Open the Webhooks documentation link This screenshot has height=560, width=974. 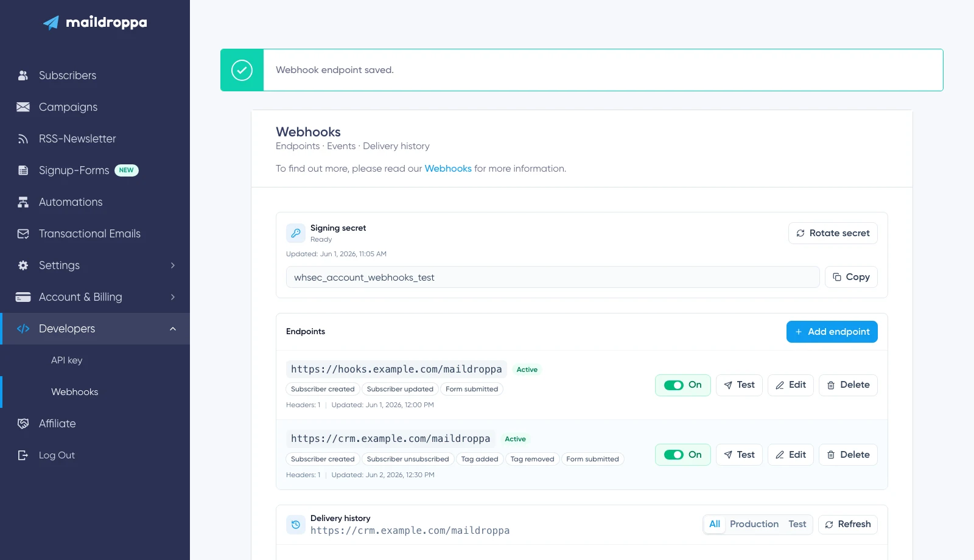448,169
